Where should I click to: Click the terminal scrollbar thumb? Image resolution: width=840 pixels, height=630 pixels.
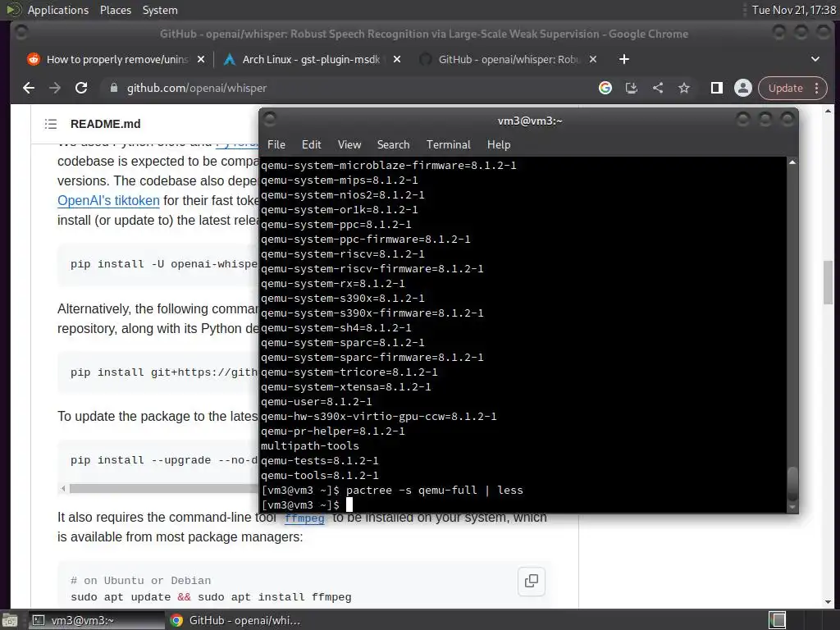tap(792, 482)
